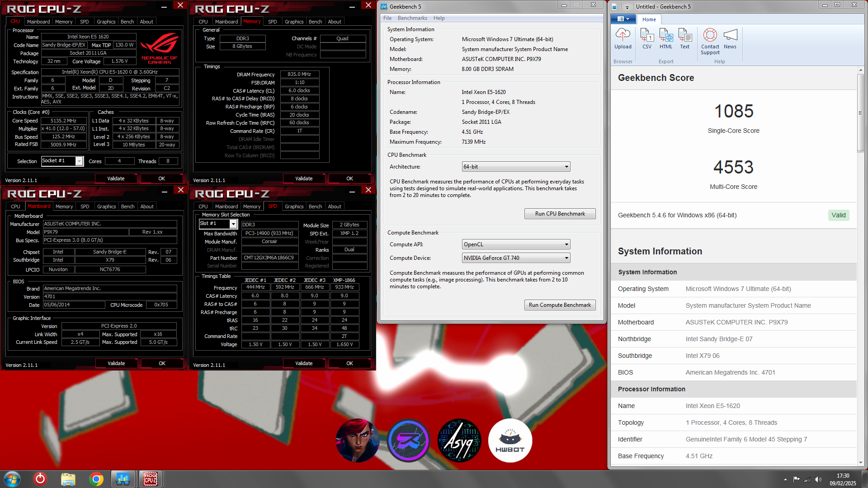Open the File menu in Geekbench 5
The height and width of the screenshot is (488, 868).
387,18
